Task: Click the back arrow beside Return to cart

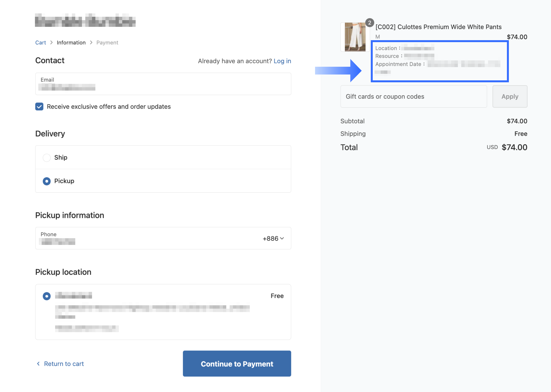Action: [x=38, y=363]
